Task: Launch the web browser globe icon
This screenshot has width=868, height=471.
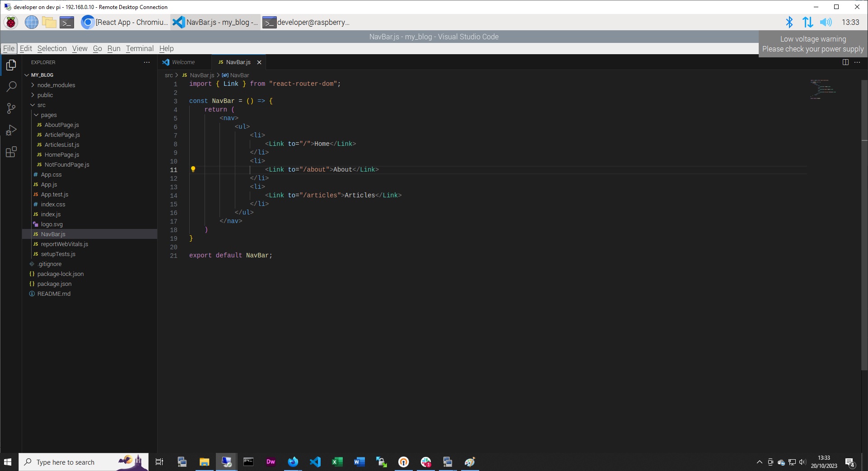Action: pyautogui.click(x=31, y=22)
